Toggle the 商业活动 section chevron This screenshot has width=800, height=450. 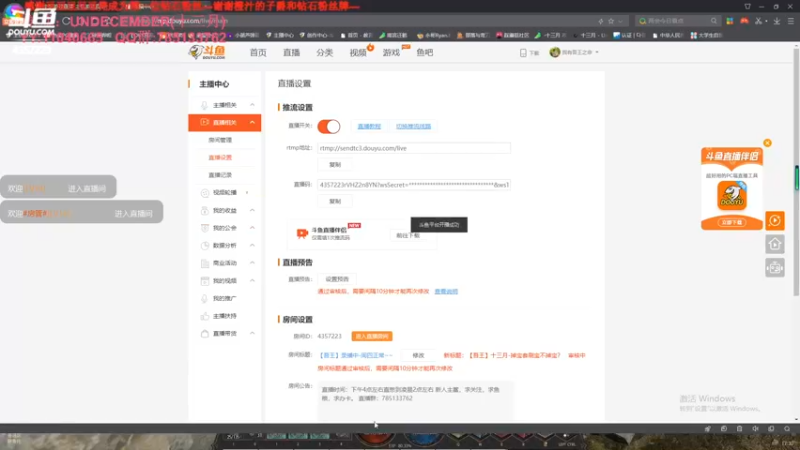[252, 263]
